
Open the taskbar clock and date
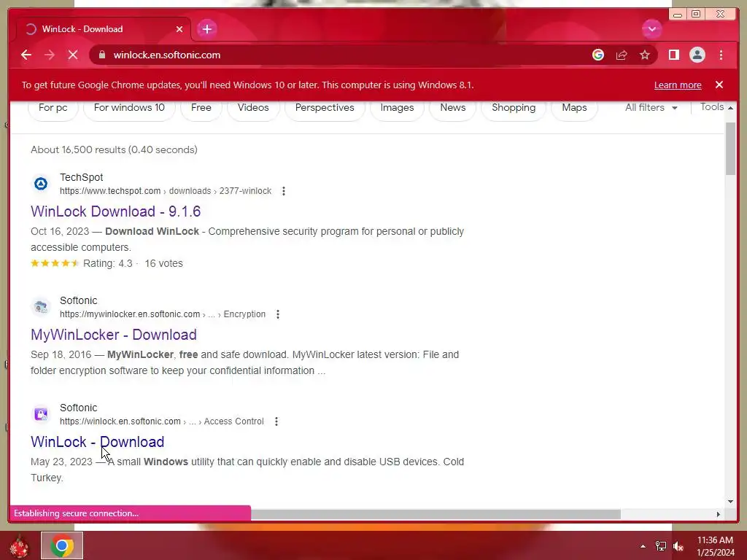click(715, 546)
